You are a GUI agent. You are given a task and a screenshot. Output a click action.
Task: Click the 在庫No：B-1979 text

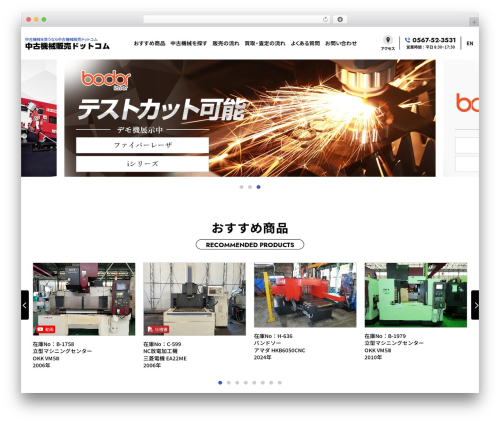[385, 336]
